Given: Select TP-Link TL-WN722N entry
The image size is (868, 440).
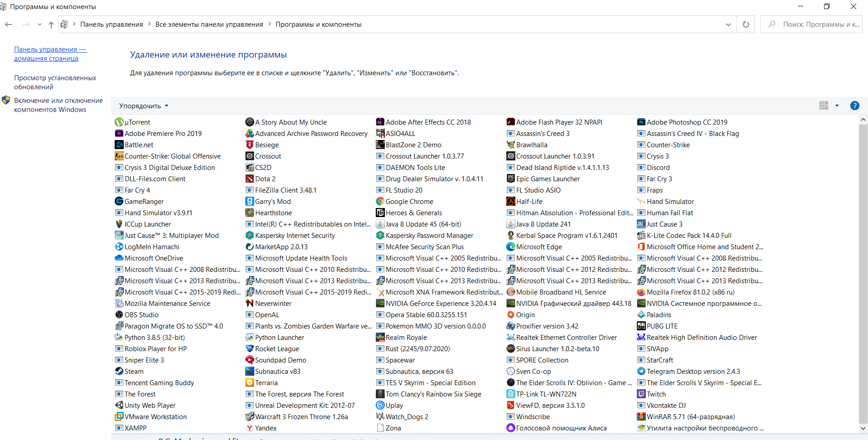Looking at the screenshot, I should [x=542, y=394].
